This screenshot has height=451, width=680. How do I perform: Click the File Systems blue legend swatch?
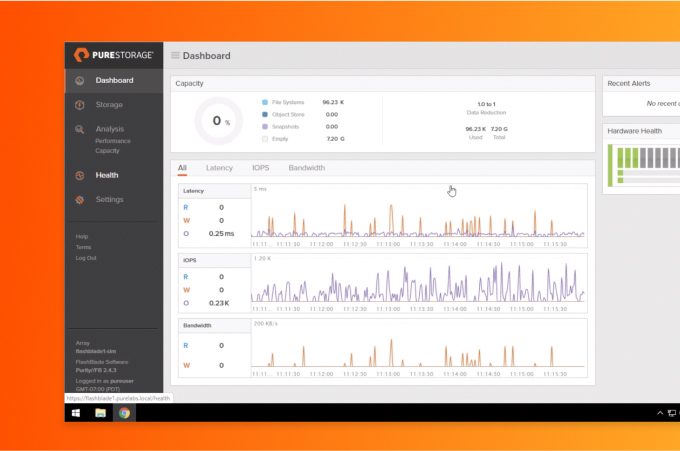click(x=265, y=102)
